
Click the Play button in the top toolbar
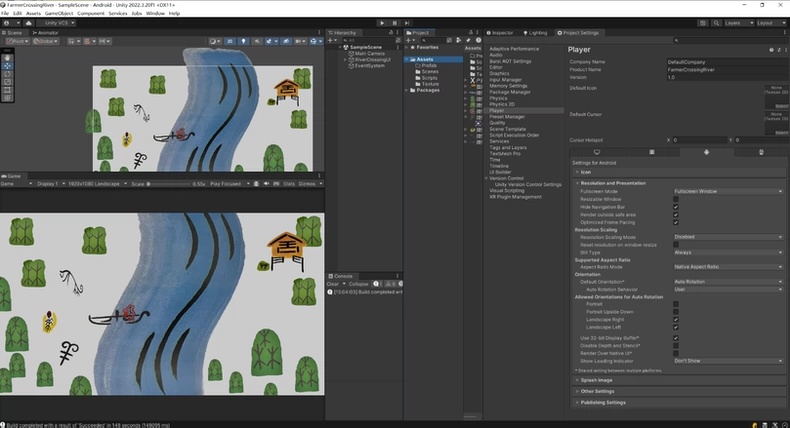point(382,23)
